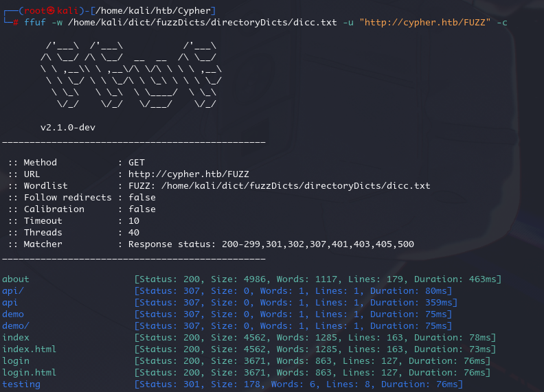Click the 'Calibration' label in the config list

pos(54,209)
